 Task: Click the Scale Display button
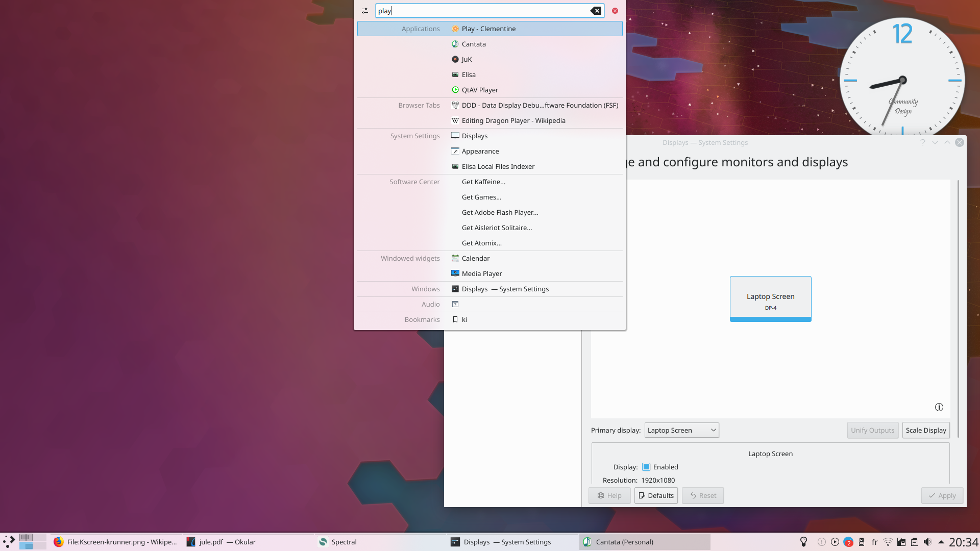point(925,430)
